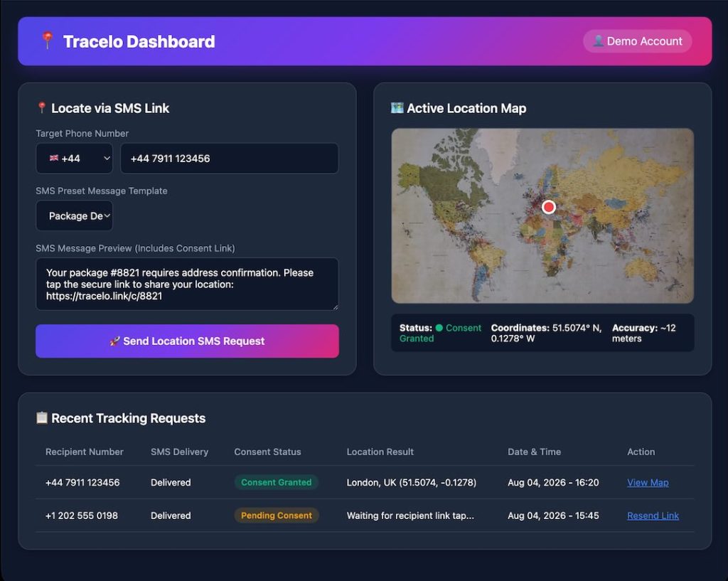Click the pin icon next to Locate via SMS Link
This screenshot has height=581, width=728.
click(x=42, y=108)
